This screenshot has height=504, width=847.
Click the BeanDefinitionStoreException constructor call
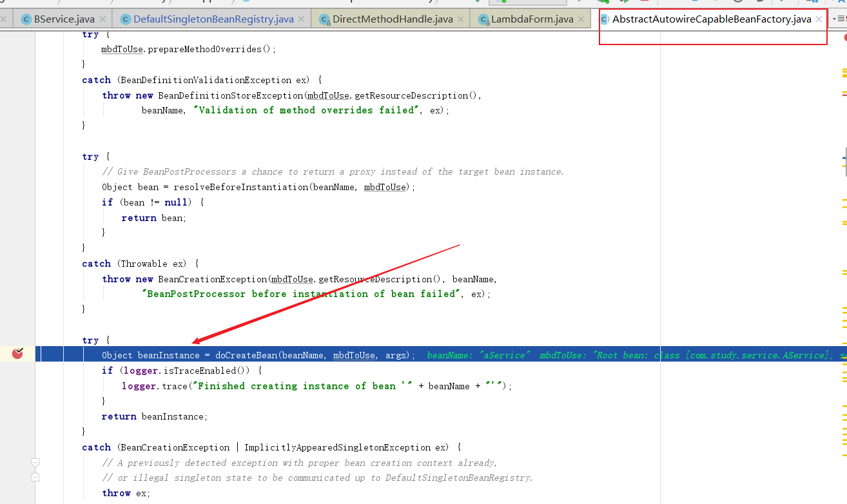coord(231,95)
